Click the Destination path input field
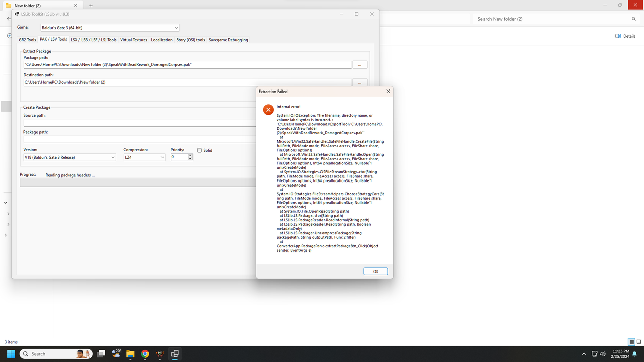This screenshot has width=644, height=362. [187, 82]
